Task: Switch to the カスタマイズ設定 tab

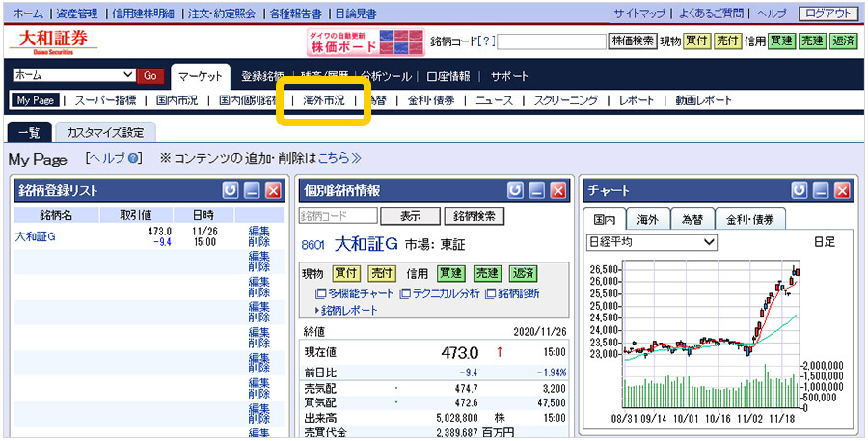Action: tap(105, 132)
